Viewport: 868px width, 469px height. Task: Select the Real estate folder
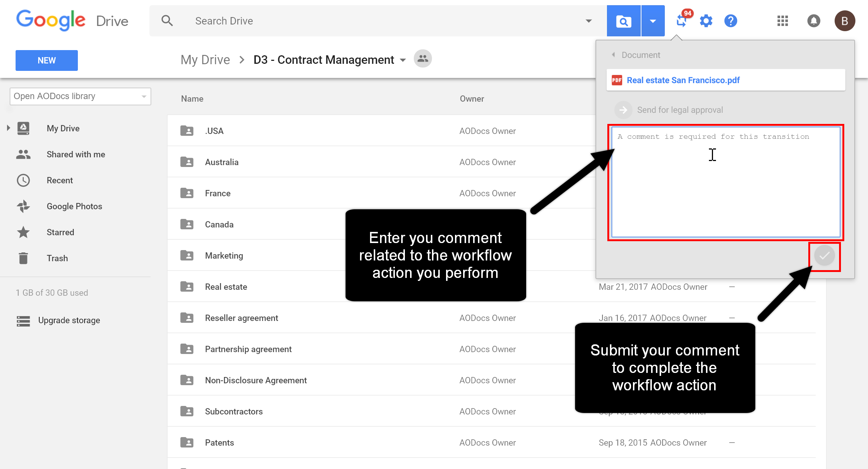[226, 287]
